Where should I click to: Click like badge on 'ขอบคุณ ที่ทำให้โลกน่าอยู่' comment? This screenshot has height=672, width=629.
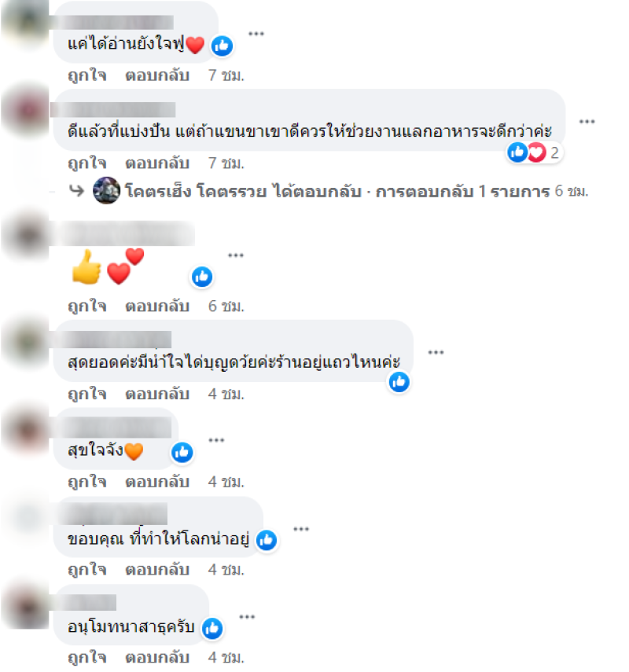267,541
